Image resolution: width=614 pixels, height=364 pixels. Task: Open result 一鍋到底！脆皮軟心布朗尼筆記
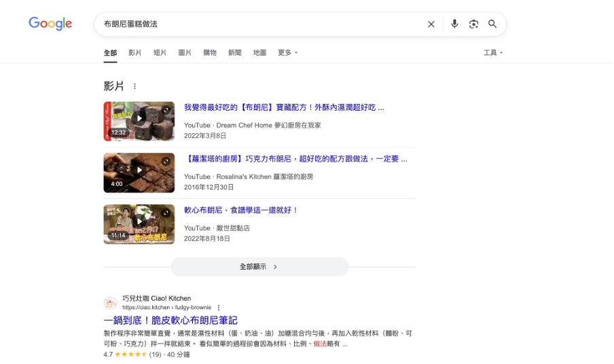(x=170, y=321)
